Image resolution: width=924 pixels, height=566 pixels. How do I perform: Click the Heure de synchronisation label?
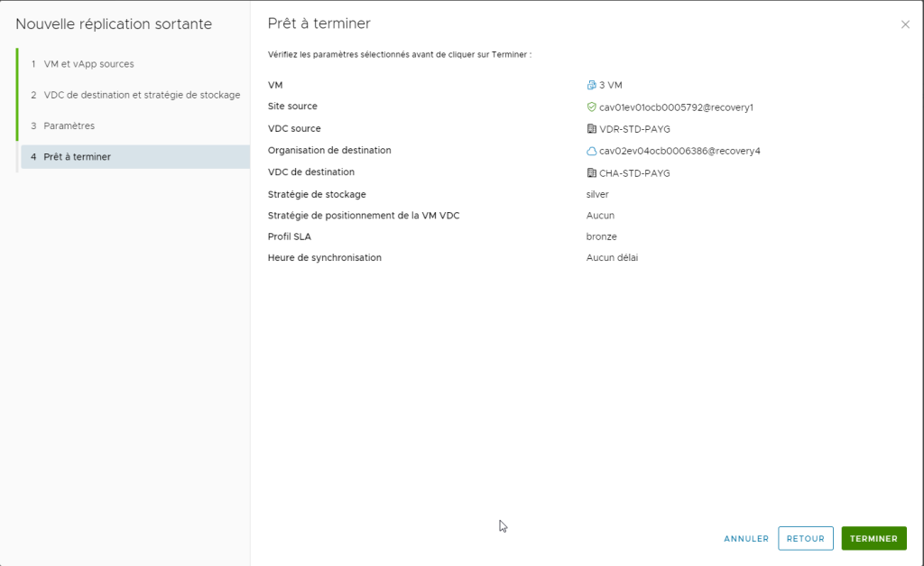(x=324, y=257)
